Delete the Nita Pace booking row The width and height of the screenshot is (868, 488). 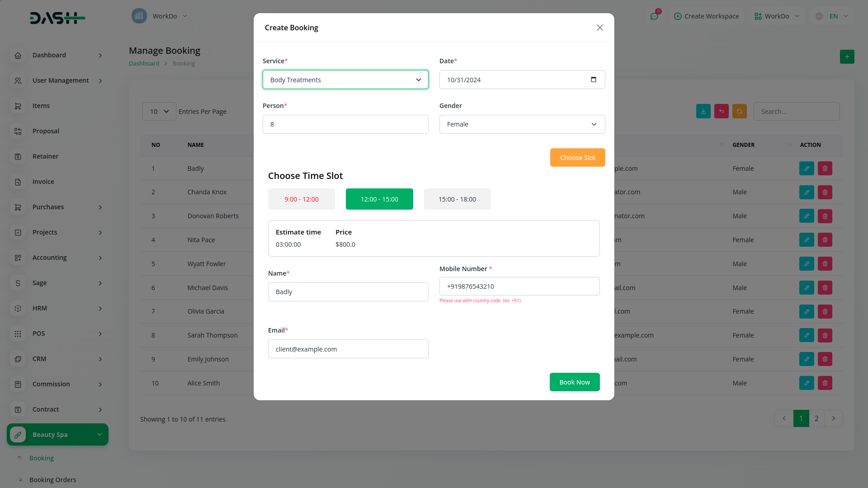[x=825, y=240]
